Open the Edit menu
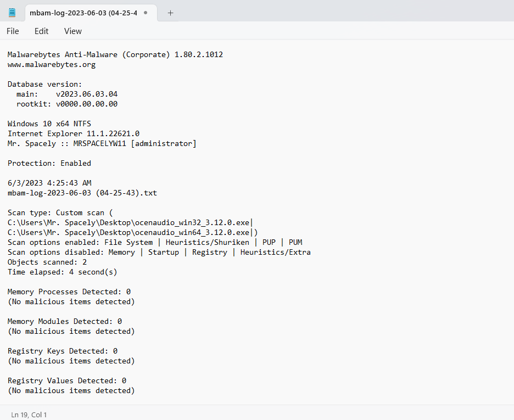 [41, 31]
